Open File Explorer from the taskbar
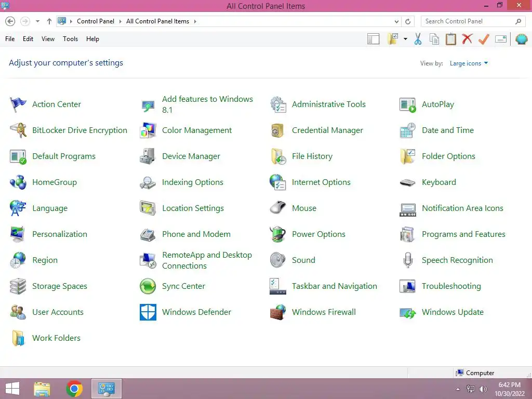 [x=42, y=389]
